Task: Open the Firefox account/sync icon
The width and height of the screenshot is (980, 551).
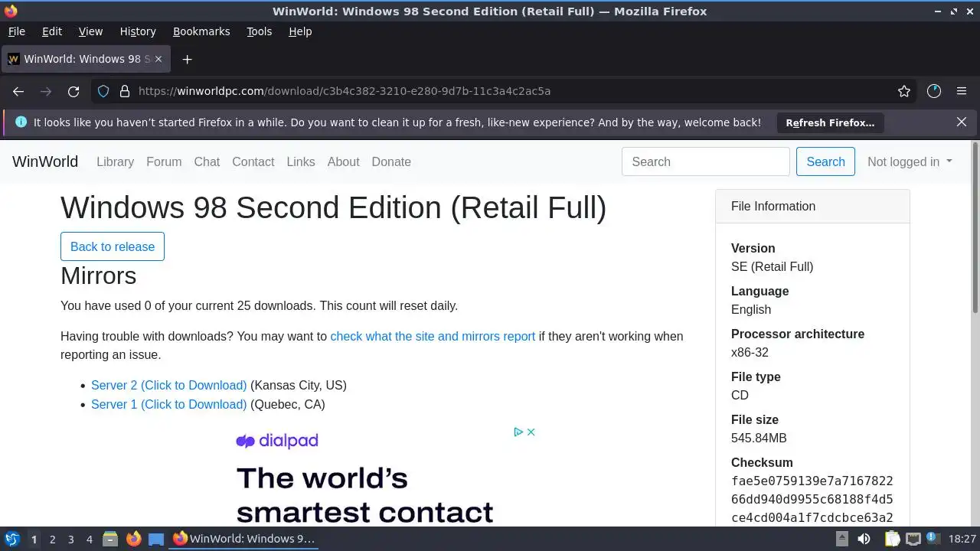Action: click(933, 91)
